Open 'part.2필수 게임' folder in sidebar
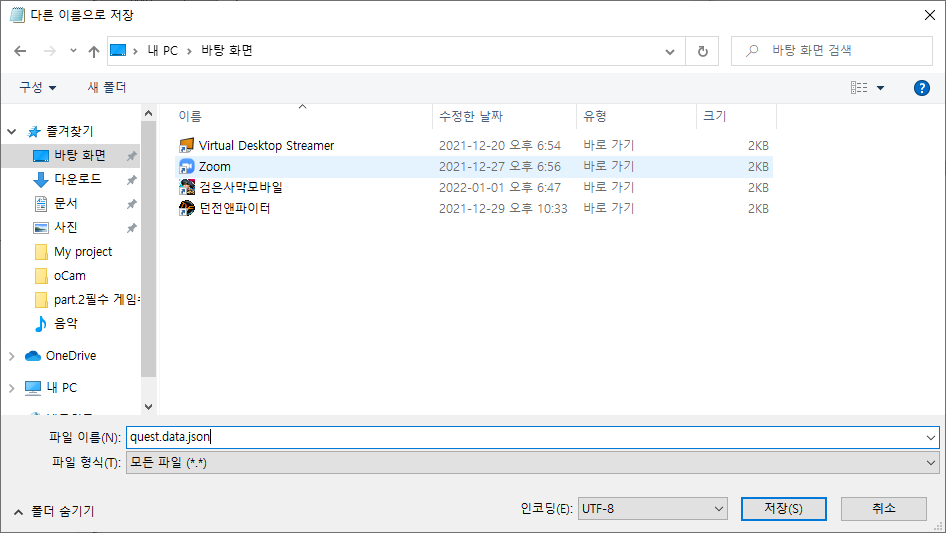The image size is (946, 533). [x=97, y=299]
